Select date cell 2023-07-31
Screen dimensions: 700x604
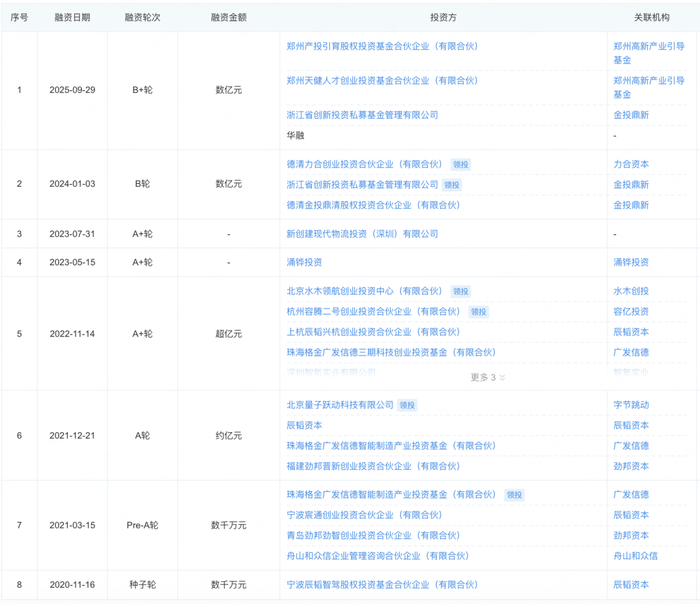[72, 233]
